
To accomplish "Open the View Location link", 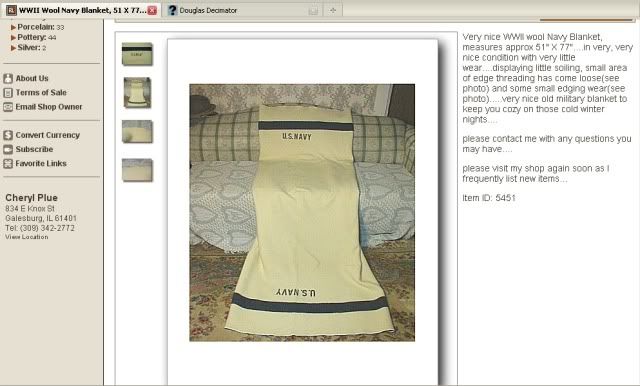I will (x=27, y=237).
